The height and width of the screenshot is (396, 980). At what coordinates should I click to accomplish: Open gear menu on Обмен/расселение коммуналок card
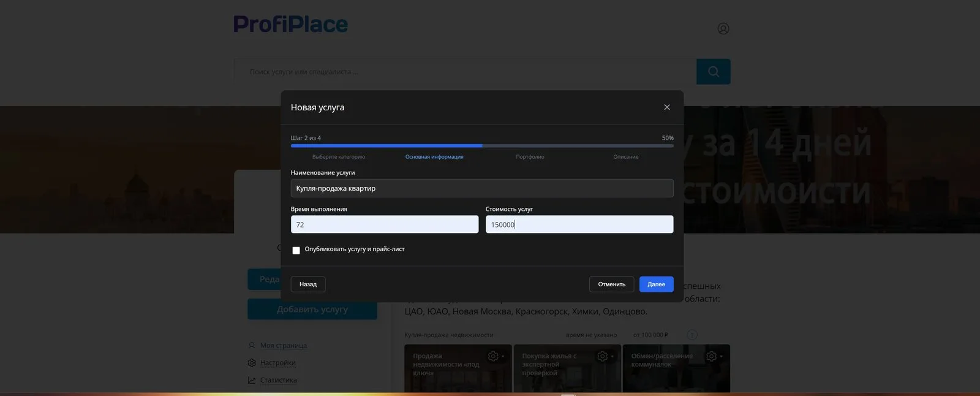[x=714, y=356]
